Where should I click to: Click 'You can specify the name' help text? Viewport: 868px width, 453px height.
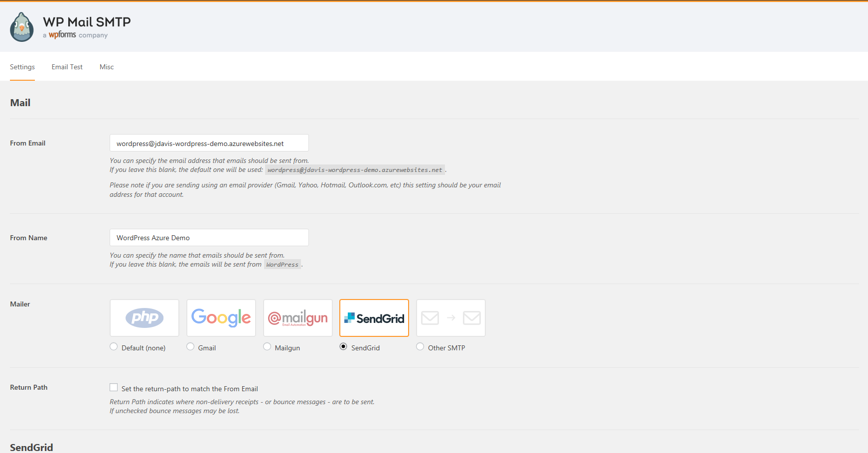[x=197, y=255]
